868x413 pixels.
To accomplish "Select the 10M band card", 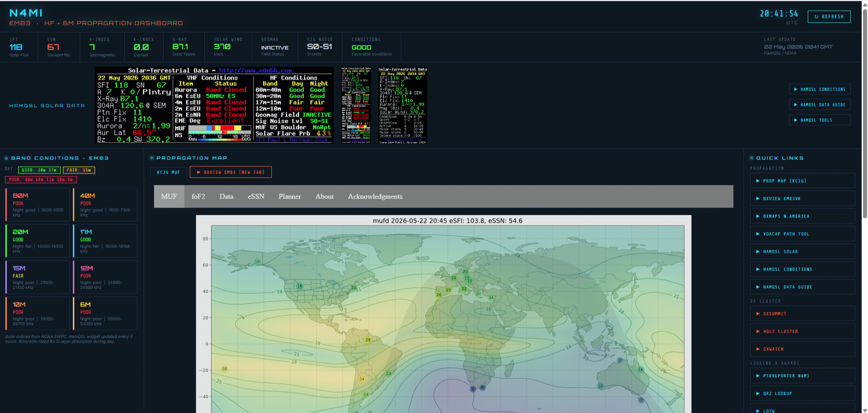I will click(x=38, y=314).
